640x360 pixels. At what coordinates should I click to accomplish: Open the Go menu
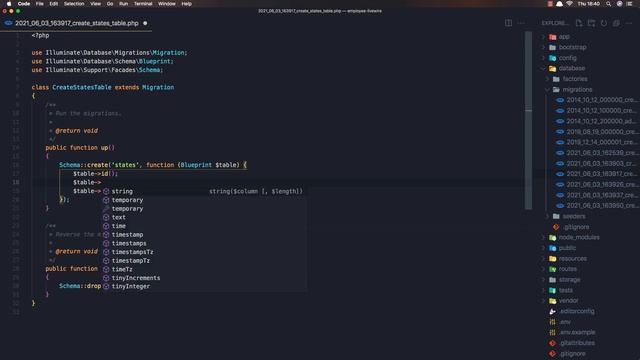[x=110, y=4]
